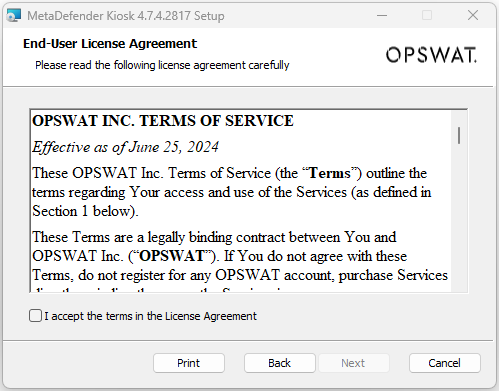Click the license text scrollbar thumb
499x391 pixels.
(459, 135)
